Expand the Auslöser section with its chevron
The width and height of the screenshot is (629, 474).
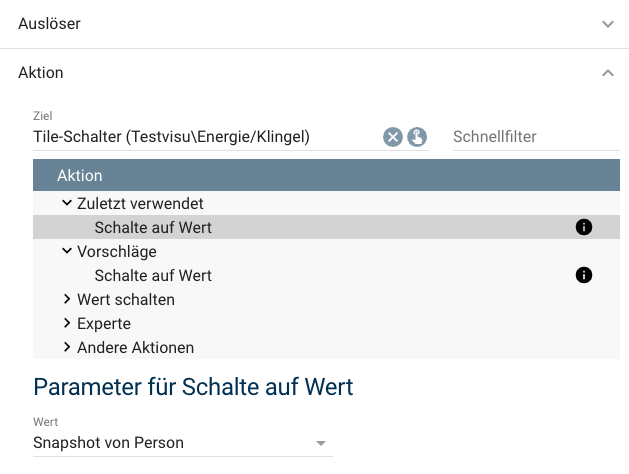(x=608, y=24)
